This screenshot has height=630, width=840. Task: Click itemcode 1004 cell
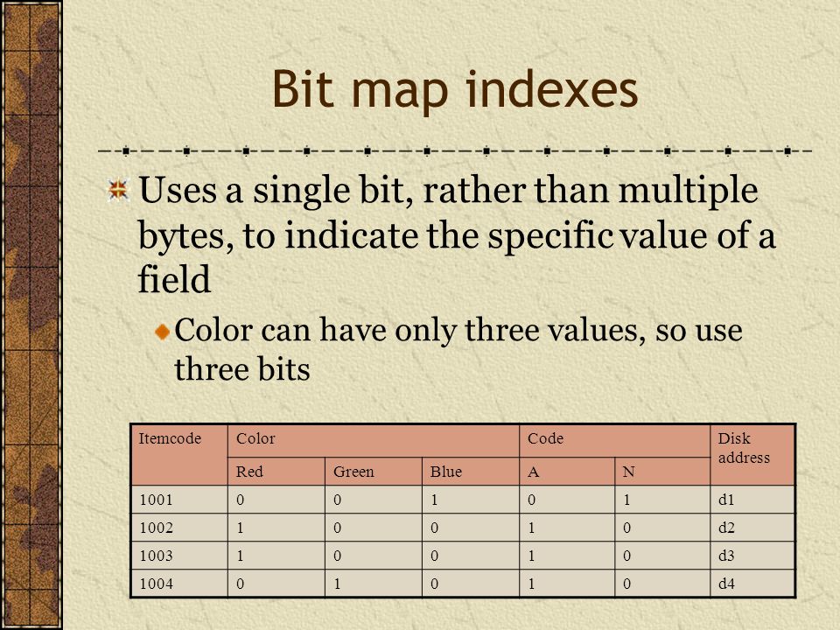tap(179, 584)
